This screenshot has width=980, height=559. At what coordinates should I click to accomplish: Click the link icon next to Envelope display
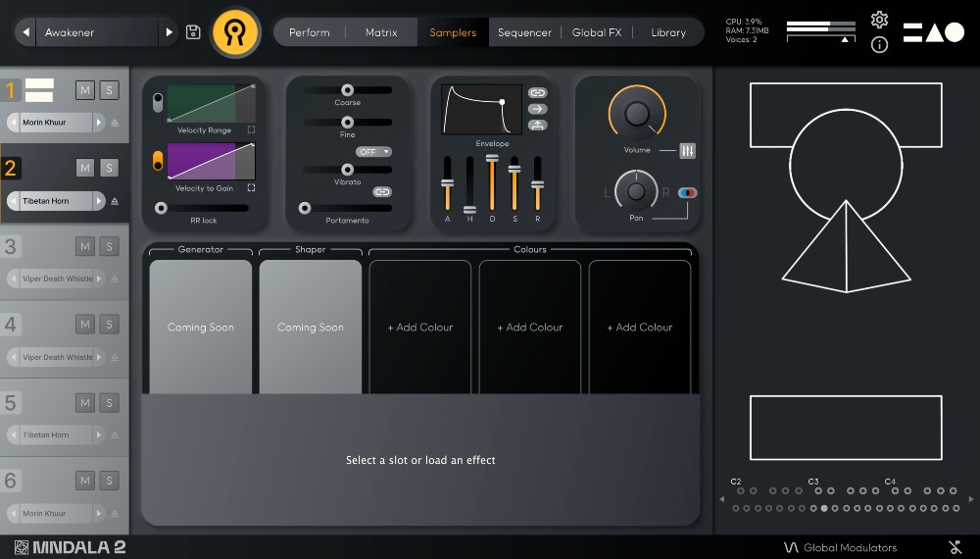pyautogui.click(x=537, y=93)
